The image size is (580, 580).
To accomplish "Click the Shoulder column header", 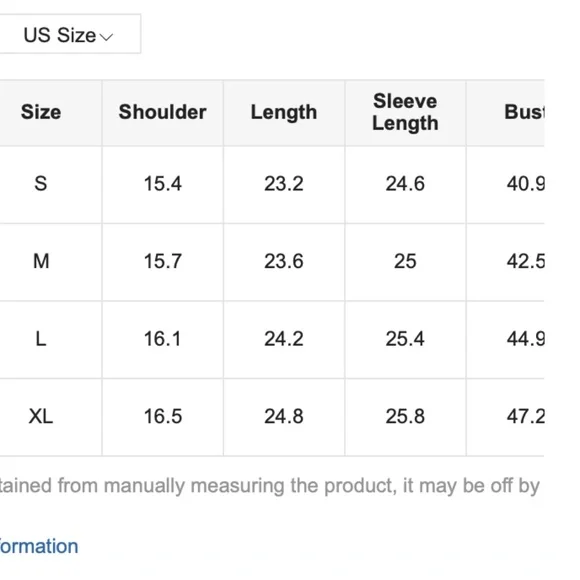I will (x=162, y=112).
